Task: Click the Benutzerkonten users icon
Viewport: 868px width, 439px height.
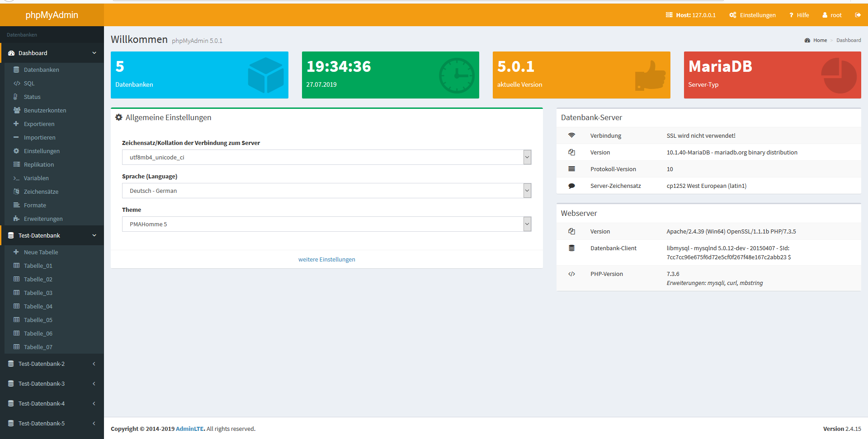Action: 17,110
